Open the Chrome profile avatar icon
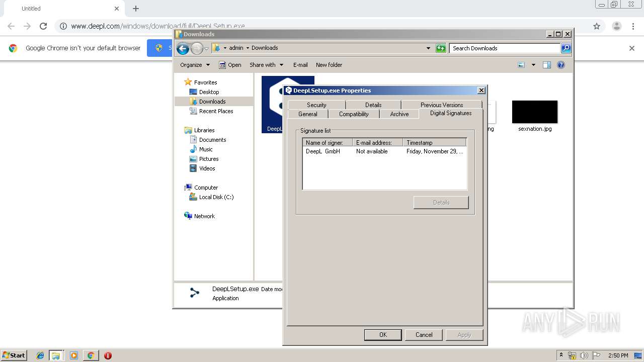The image size is (644, 362). tap(616, 26)
